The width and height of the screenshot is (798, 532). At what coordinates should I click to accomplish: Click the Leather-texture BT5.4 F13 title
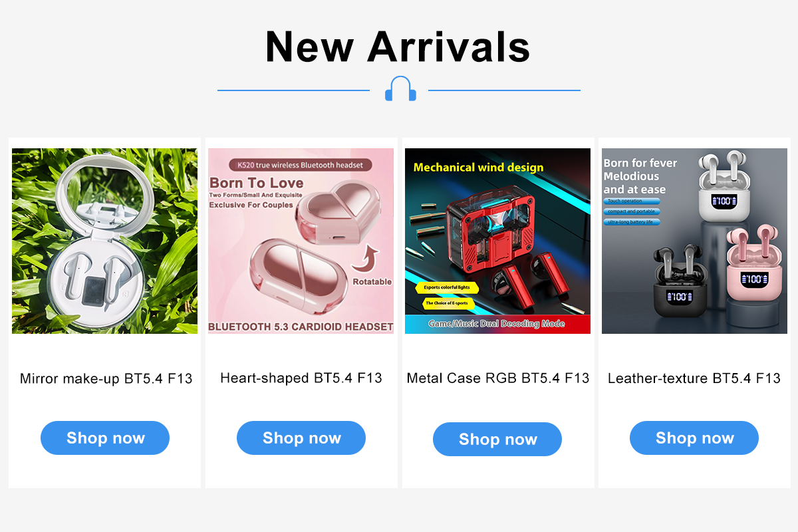(694, 378)
